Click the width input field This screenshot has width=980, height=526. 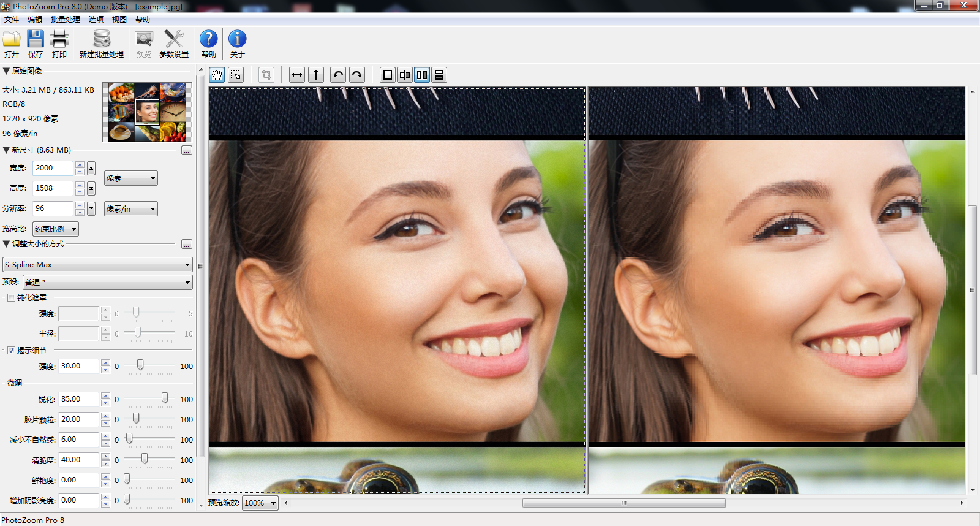[x=53, y=168]
